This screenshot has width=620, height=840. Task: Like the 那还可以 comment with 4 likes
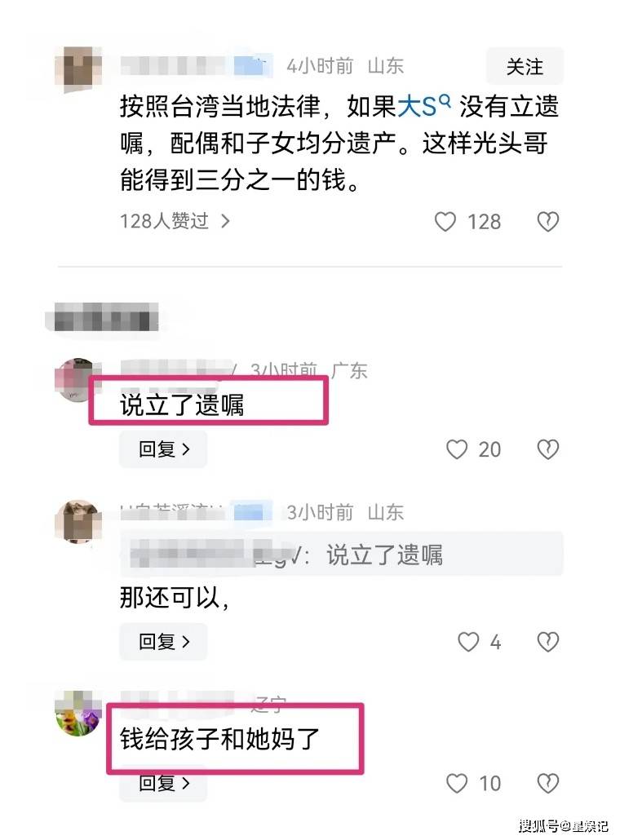click(467, 642)
